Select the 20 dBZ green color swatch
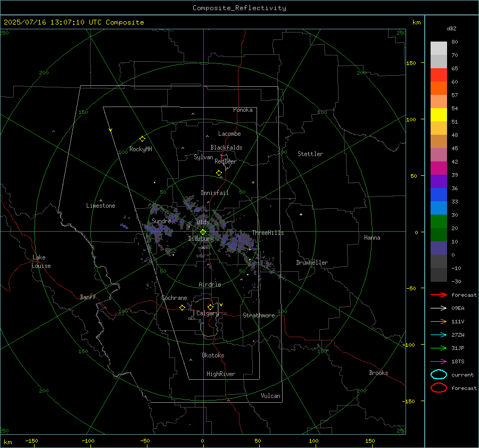 coord(439,234)
